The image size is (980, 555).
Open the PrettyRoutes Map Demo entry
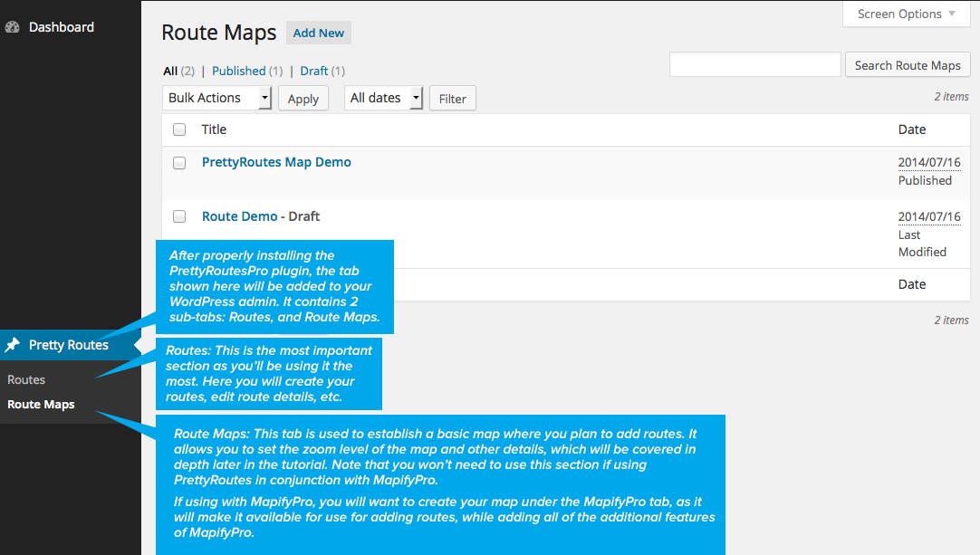pyautogui.click(x=276, y=162)
